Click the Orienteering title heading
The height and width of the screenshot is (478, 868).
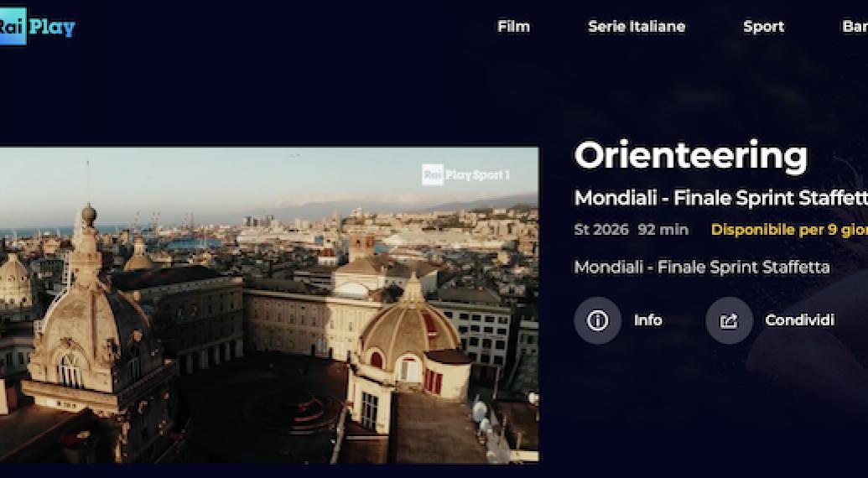point(691,156)
